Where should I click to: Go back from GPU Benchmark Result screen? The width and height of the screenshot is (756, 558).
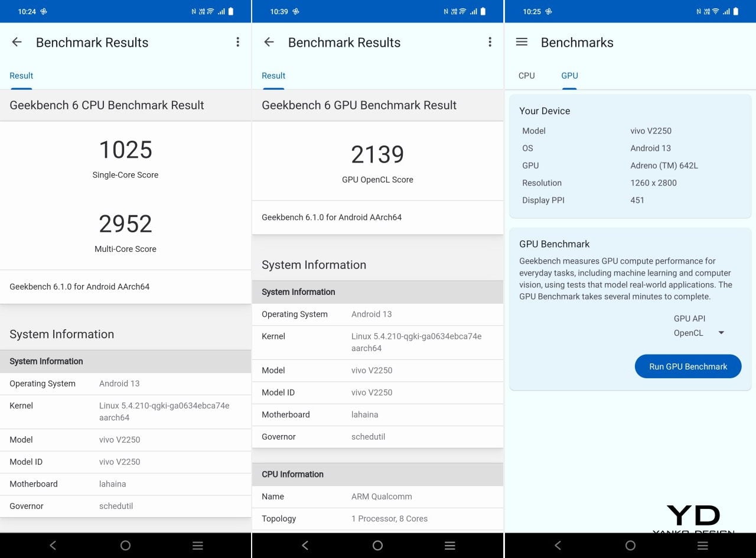point(269,42)
